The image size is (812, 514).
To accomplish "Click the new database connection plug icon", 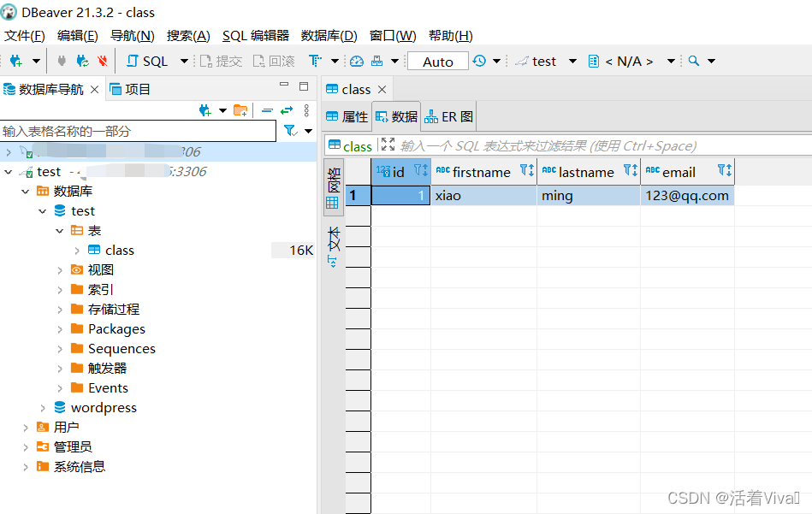I will [15, 61].
